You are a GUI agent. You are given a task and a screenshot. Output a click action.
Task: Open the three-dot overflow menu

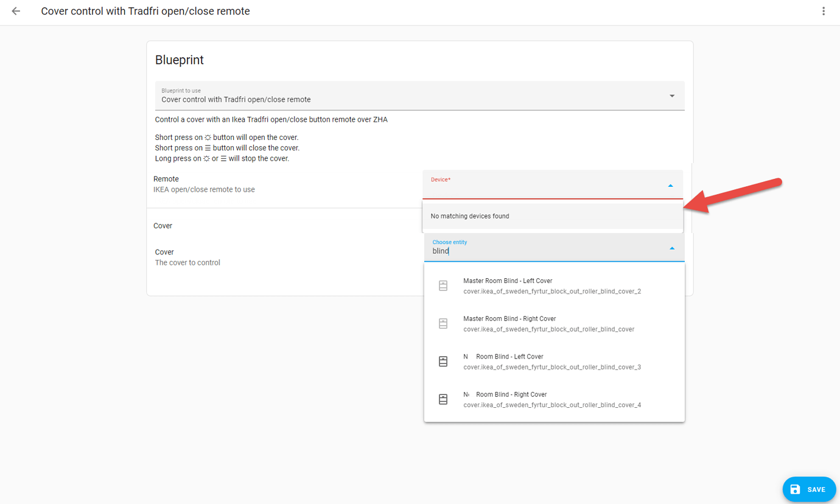(824, 12)
